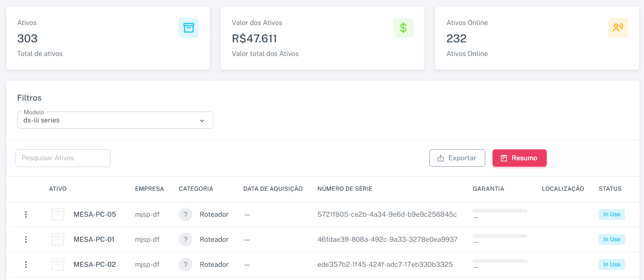Sort by the GARANTIA column header
This screenshot has height=280, width=644.
point(488,189)
